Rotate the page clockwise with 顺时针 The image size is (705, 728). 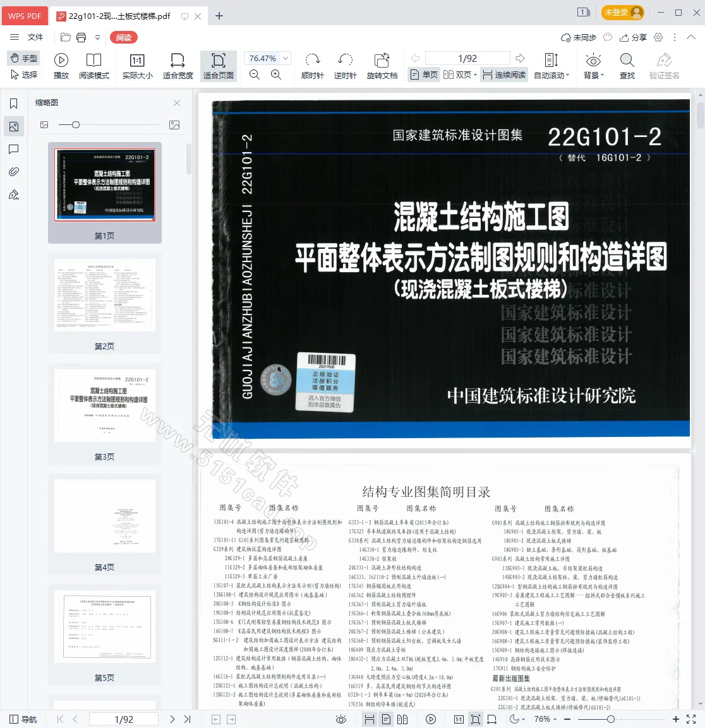311,66
